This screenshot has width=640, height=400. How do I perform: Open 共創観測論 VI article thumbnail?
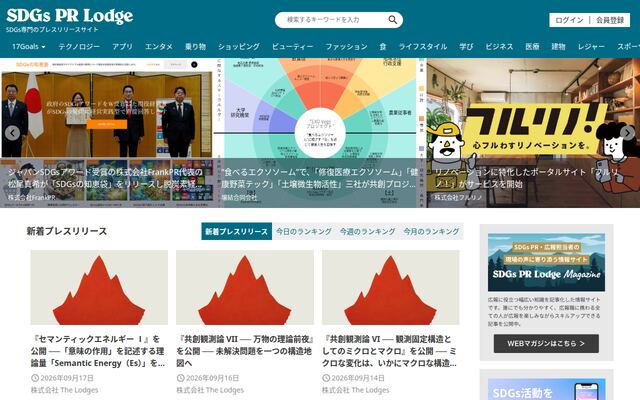391,287
